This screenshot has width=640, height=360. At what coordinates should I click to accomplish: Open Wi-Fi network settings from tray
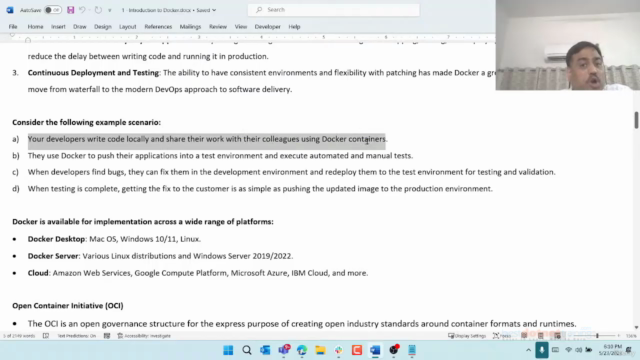pyautogui.click(x=568, y=350)
